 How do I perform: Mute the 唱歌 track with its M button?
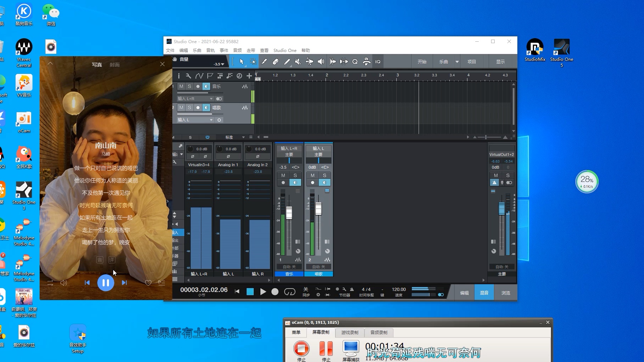pos(181,108)
